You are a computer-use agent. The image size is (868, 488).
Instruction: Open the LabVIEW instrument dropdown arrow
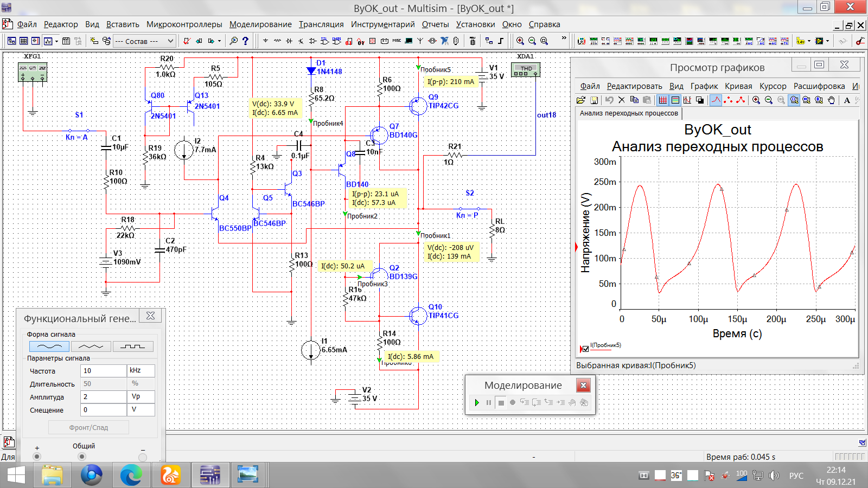click(x=827, y=41)
